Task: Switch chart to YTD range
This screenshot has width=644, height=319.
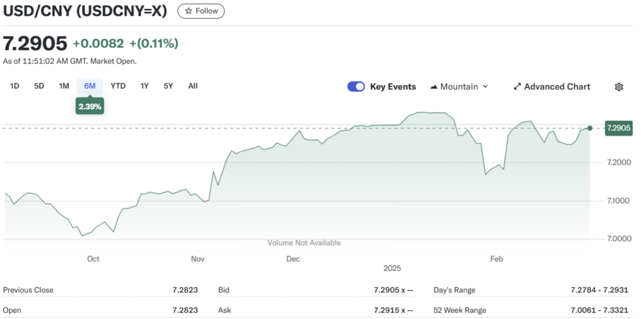Action: pos(118,86)
